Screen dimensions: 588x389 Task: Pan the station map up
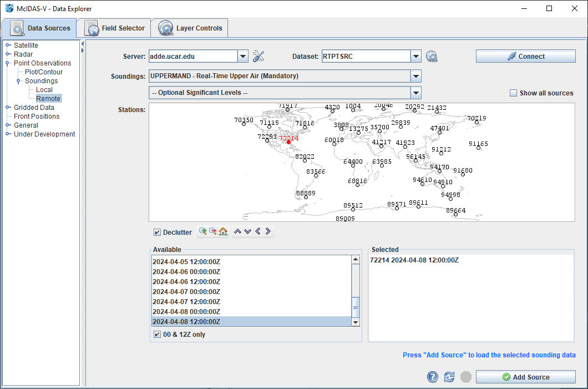click(x=237, y=231)
